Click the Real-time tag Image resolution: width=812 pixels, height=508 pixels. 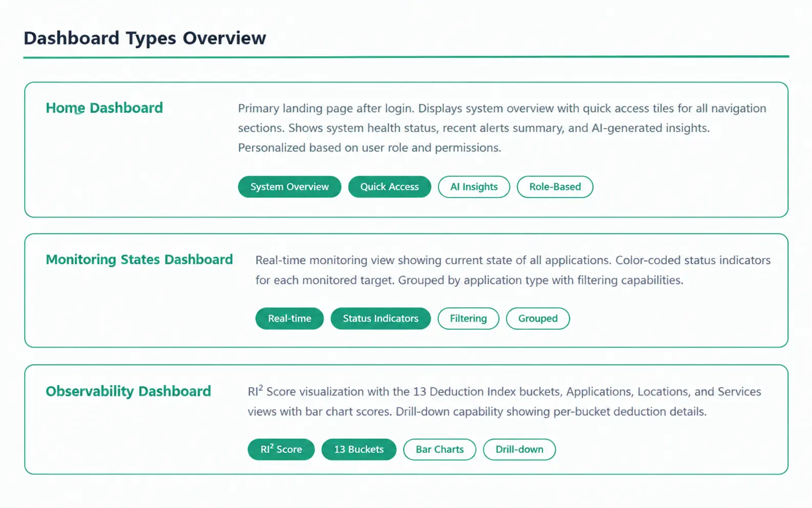289,319
